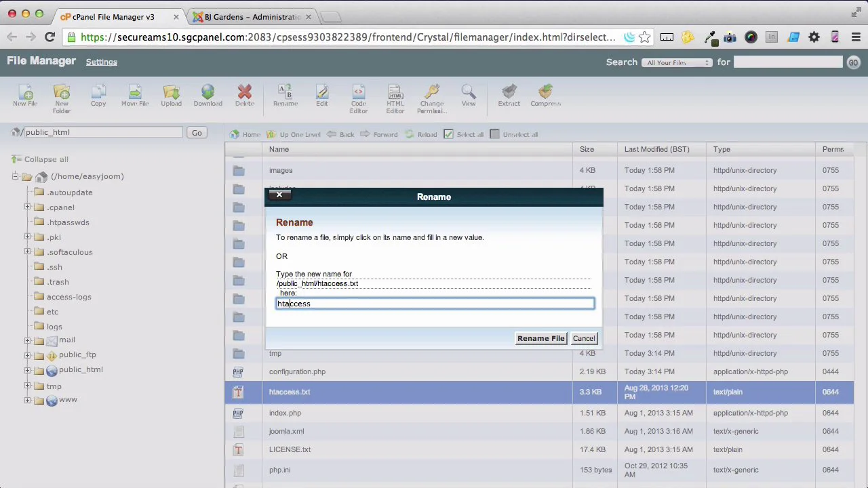Expand the .pki folder tree node

pyautogui.click(x=28, y=237)
